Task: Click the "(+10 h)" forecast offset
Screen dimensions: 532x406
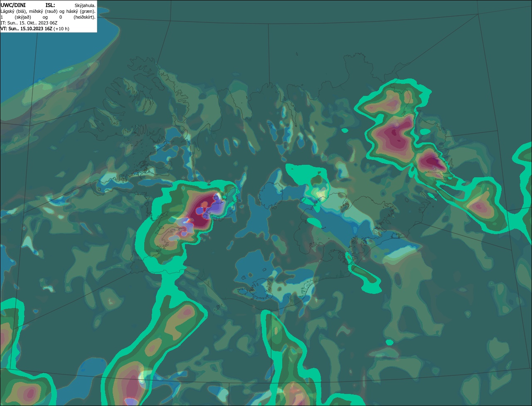Action: pos(61,29)
